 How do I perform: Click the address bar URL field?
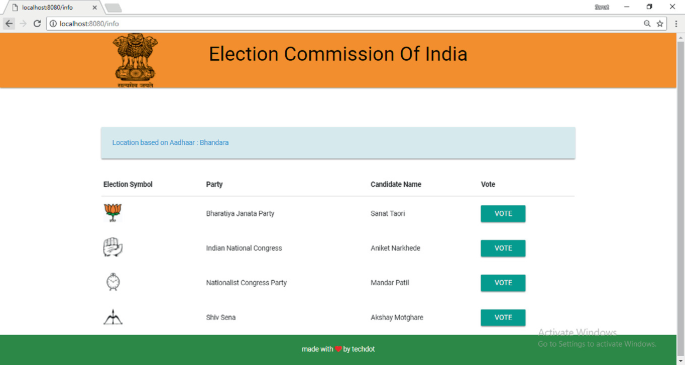tap(345, 24)
